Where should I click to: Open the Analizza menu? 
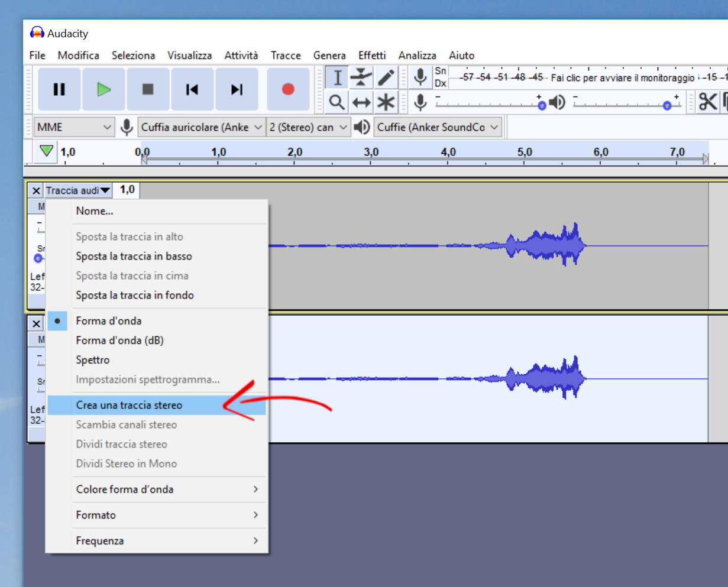click(418, 55)
